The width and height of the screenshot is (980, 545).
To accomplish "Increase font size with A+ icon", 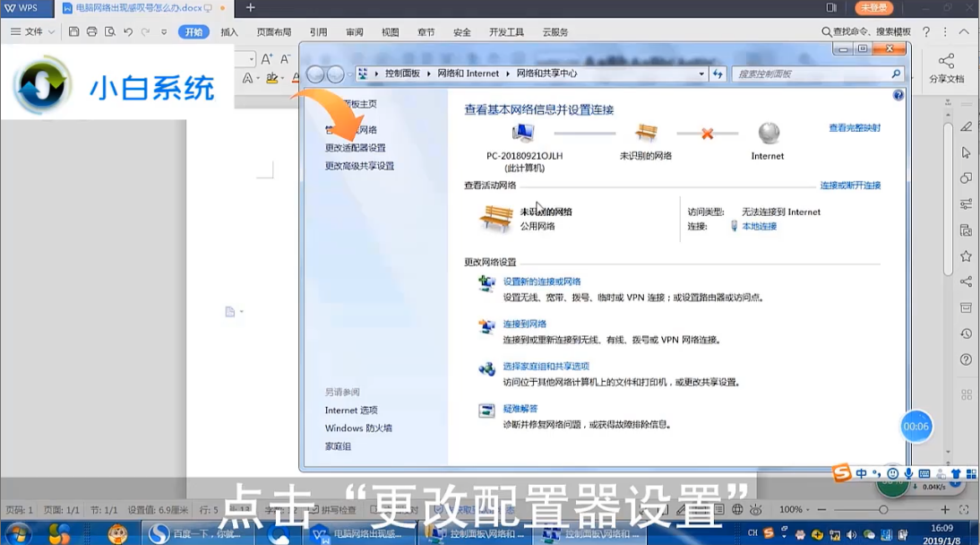I will coord(267,59).
